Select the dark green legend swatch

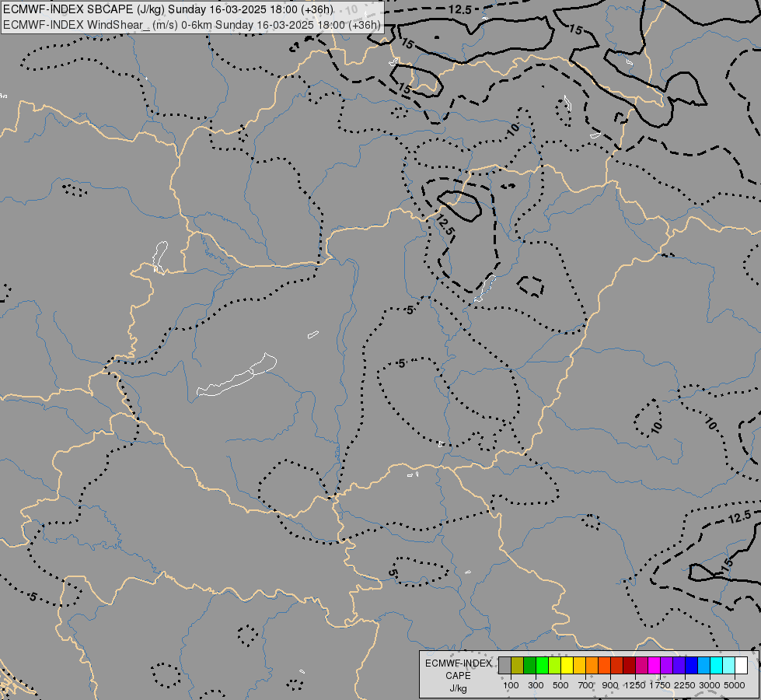pos(530,665)
